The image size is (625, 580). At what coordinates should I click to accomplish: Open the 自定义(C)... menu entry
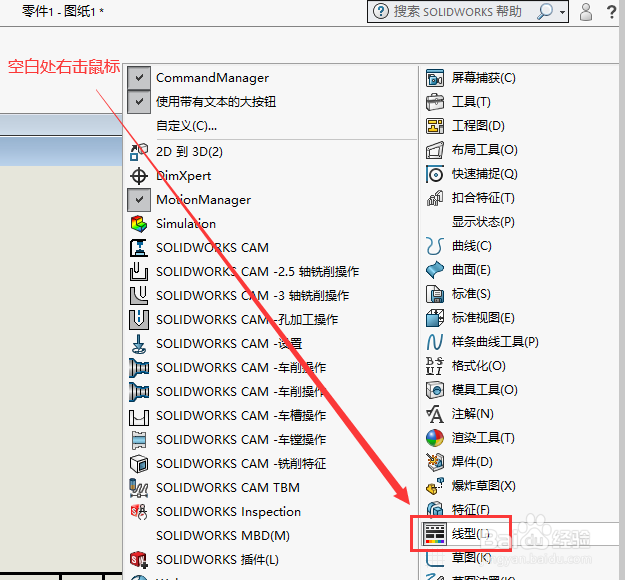pos(186,126)
